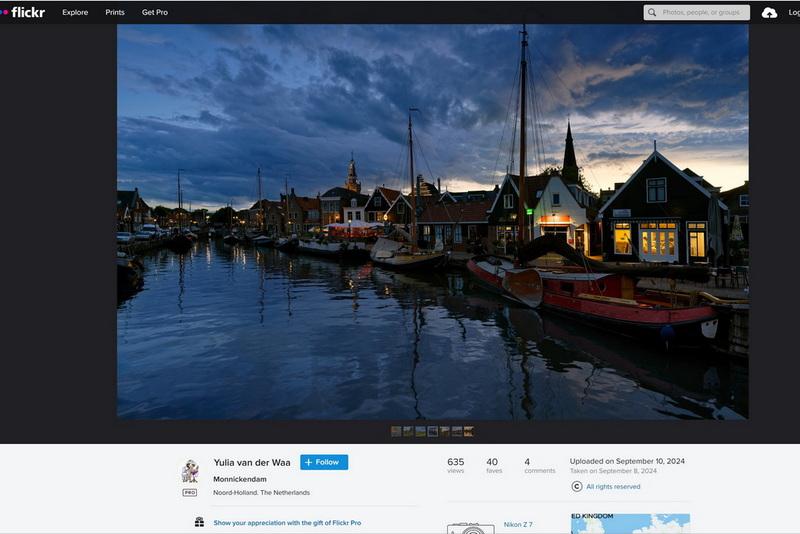Open the Yulia van der Waa profile link
Image resolution: width=800 pixels, height=534 pixels.
click(252, 463)
